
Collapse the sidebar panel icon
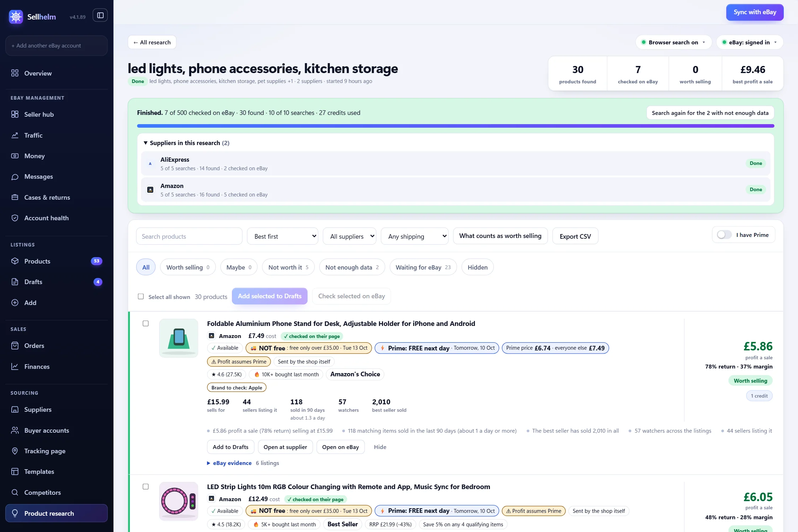click(x=100, y=15)
